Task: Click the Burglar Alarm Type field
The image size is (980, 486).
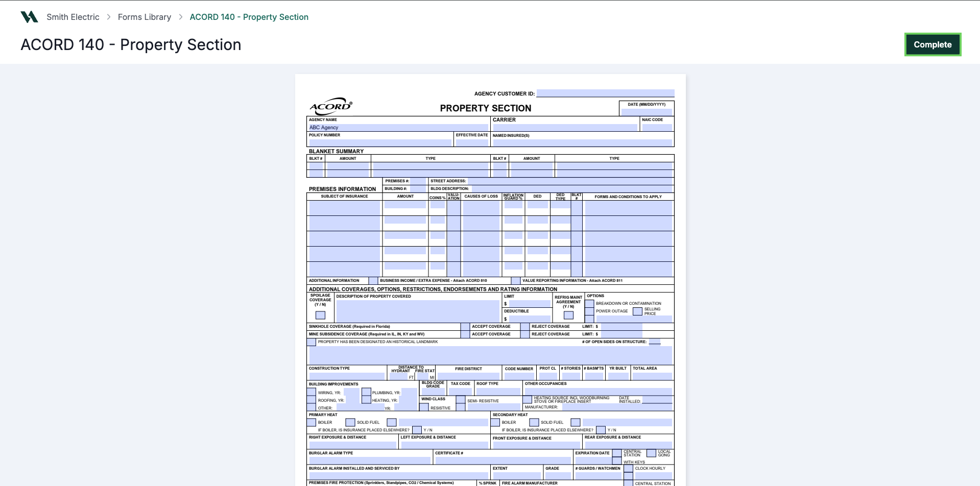Action: (x=370, y=460)
